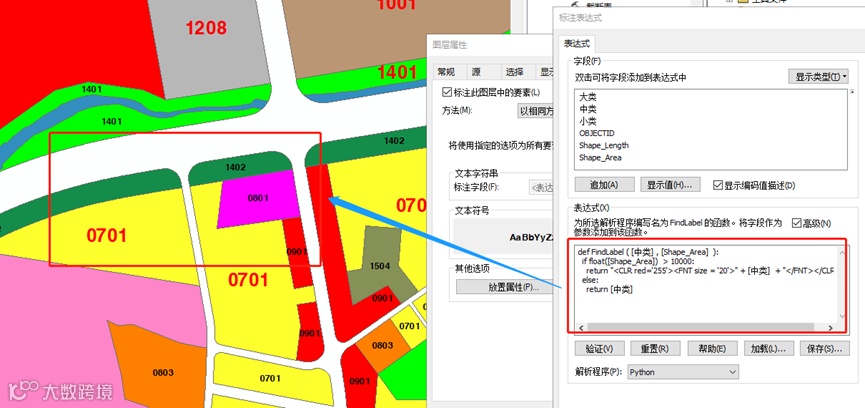Viewport: 865px width, 408px height.
Task: Open the 解析程序(P) Python dropdown
Action: point(682,372)
